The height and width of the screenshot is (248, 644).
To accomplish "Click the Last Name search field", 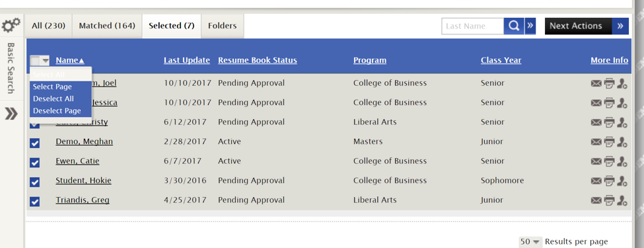I will (x=473, y=26).
